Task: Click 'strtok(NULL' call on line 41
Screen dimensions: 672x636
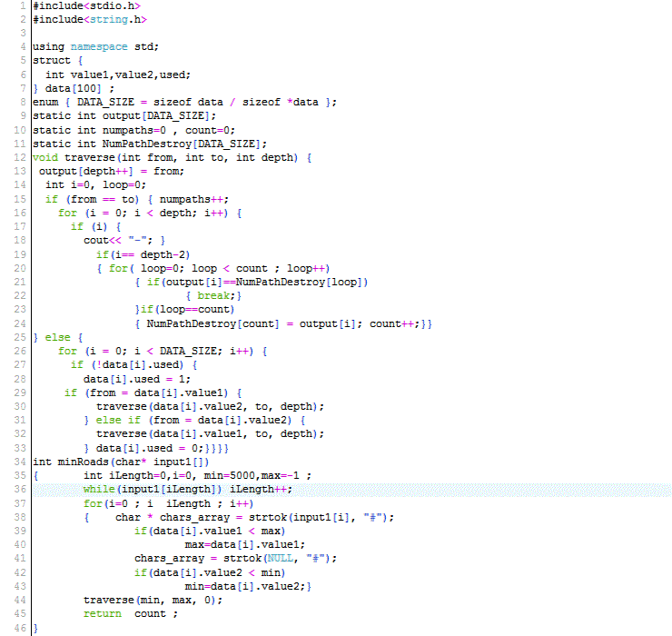Action: click(268, 558)
